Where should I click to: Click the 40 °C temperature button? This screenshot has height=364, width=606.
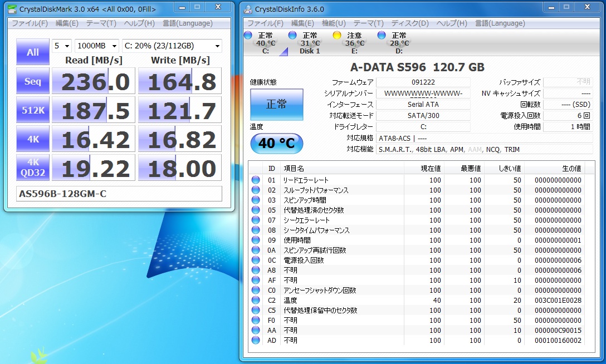pyautogui.click(x=277, y=143)
